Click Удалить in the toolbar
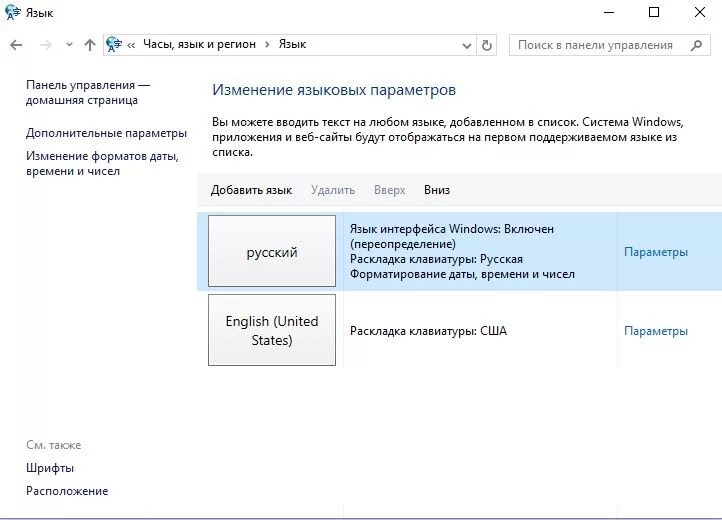The width and height of the screenshot is (722, 520). pyautogui.click(x=333, y=190)
